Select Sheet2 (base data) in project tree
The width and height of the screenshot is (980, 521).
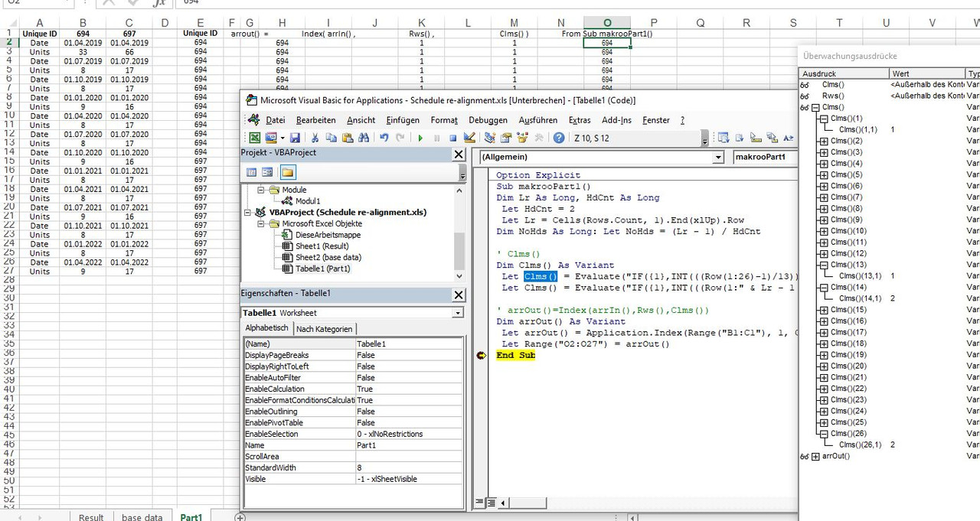pos(328,258)
